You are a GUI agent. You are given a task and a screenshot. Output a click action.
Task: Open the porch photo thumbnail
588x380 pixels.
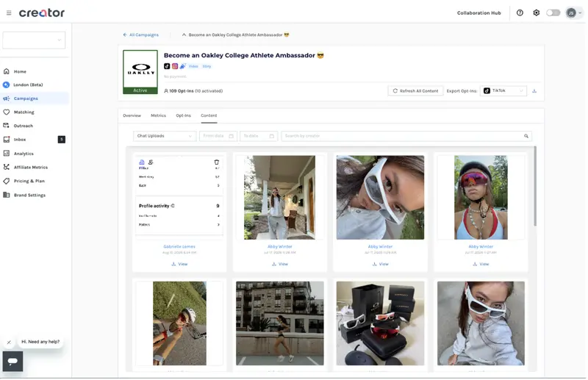(x=280, y=197)
